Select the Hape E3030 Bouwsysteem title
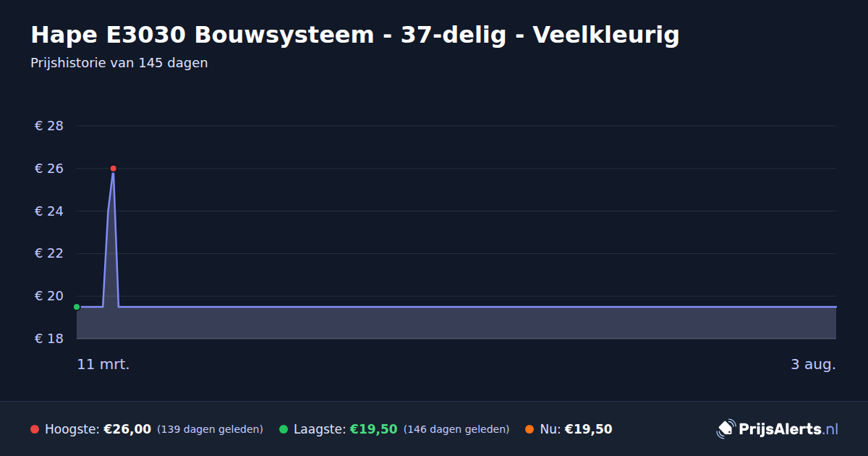868x456 pixels. [x=354, y=35]
